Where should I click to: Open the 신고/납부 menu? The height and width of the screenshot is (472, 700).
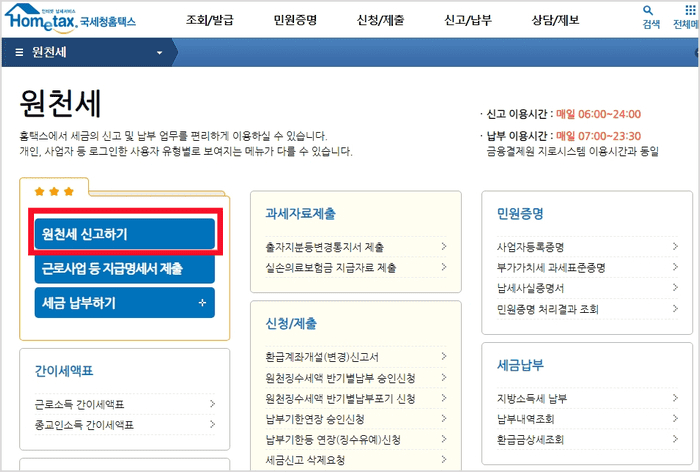(x=467, y=20)
